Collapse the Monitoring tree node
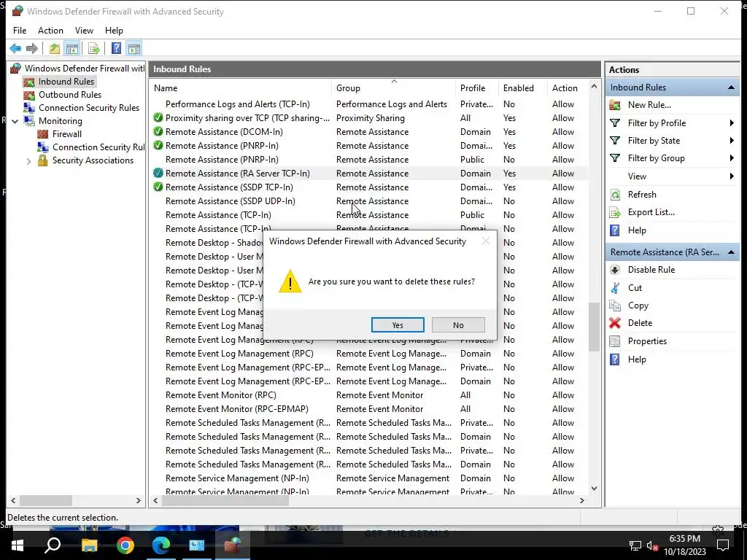 point(15,121)
